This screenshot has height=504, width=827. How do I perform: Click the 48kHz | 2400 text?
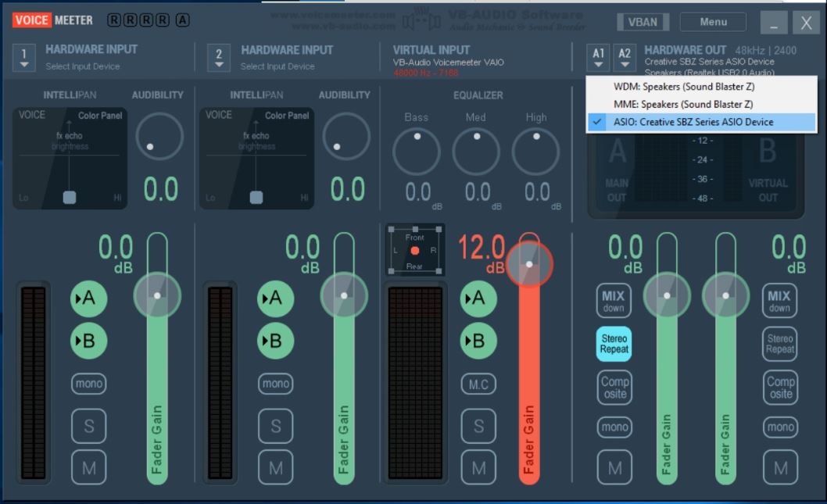[x=766, y=51]
